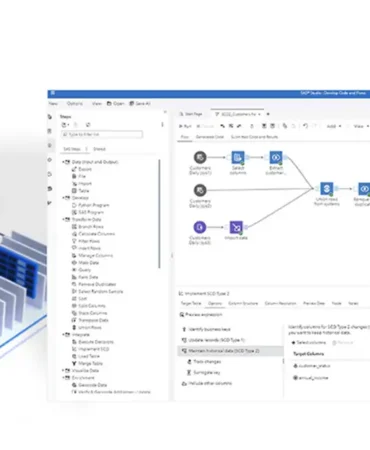Viewport: 370px width, 450px height.
Task: Select the Execute Decisions step
Action: 93,342
